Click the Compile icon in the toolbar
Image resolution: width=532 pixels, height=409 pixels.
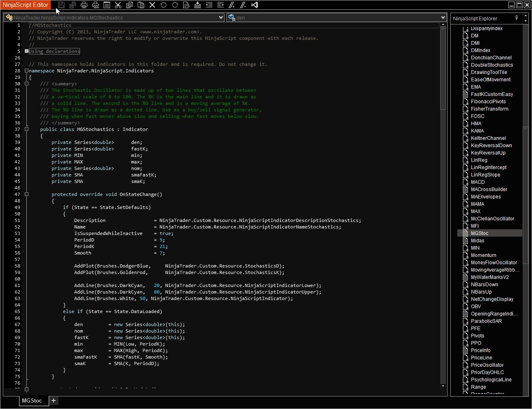(197, 5)
